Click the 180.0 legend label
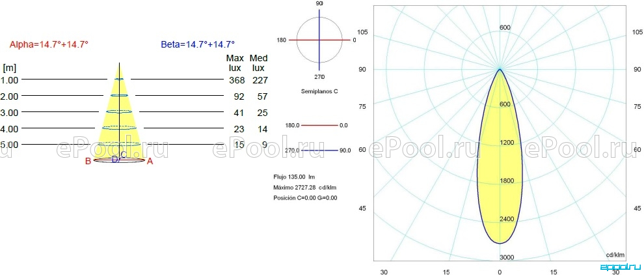The image size is (644, 275). pos(292,125)
